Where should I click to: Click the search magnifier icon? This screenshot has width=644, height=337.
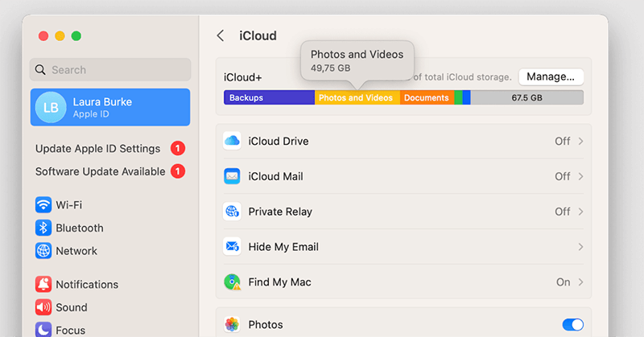[x=40, y=70]
